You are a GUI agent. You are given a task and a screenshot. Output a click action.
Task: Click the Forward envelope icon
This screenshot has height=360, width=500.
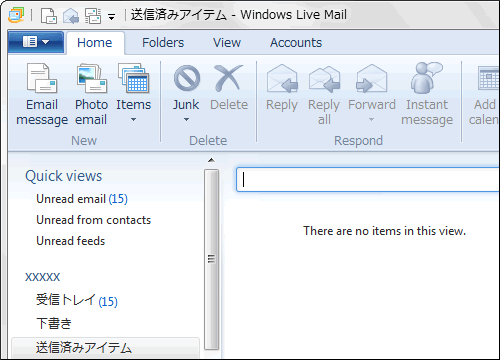pyautogui.click(x=371, y=79)
